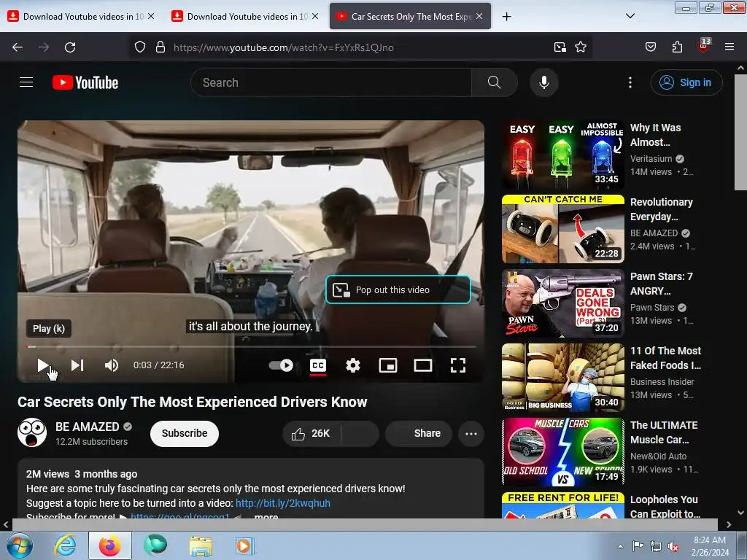This screenshot has width=747, height=560.
Task: Open The ULTIMATE Muscle Car video
Action: pyautogui.click(x=562, y=451)
